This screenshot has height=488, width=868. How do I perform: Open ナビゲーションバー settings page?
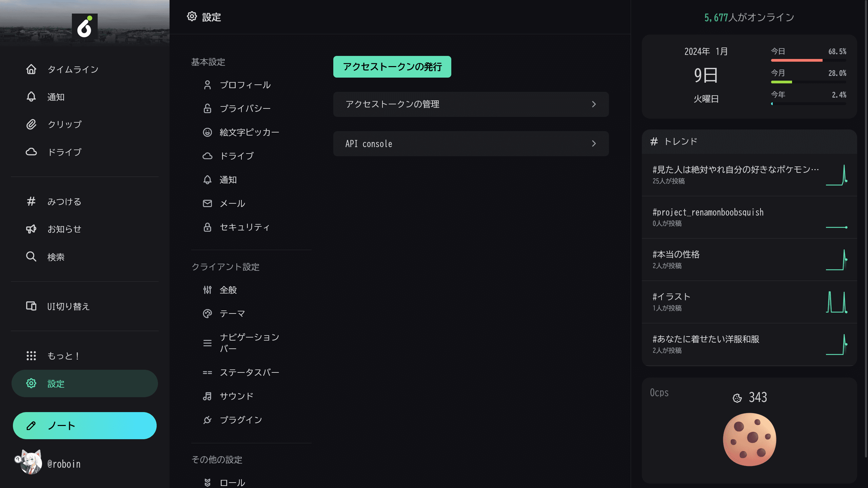pyautogui.click(x=251, y=343)
